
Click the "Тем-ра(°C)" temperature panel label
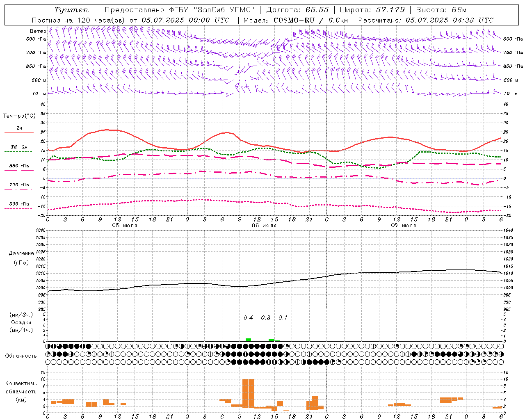[19, 116]
